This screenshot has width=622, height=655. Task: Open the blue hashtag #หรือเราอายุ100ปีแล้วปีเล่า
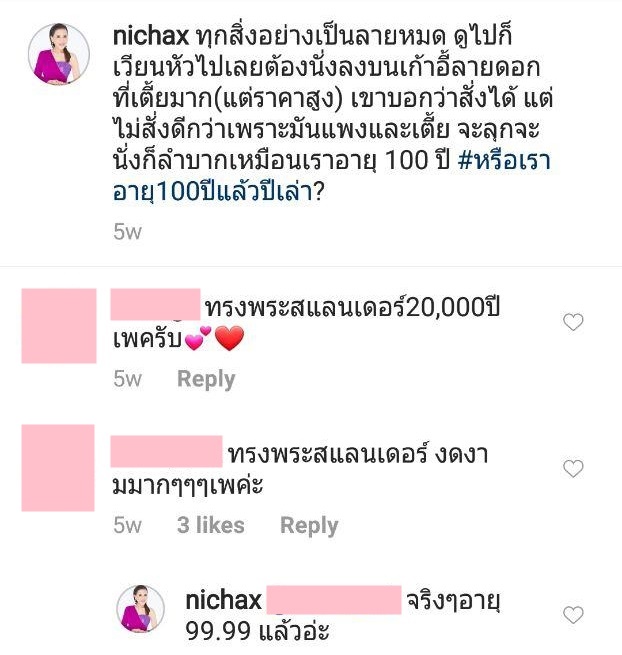[332, 176]
